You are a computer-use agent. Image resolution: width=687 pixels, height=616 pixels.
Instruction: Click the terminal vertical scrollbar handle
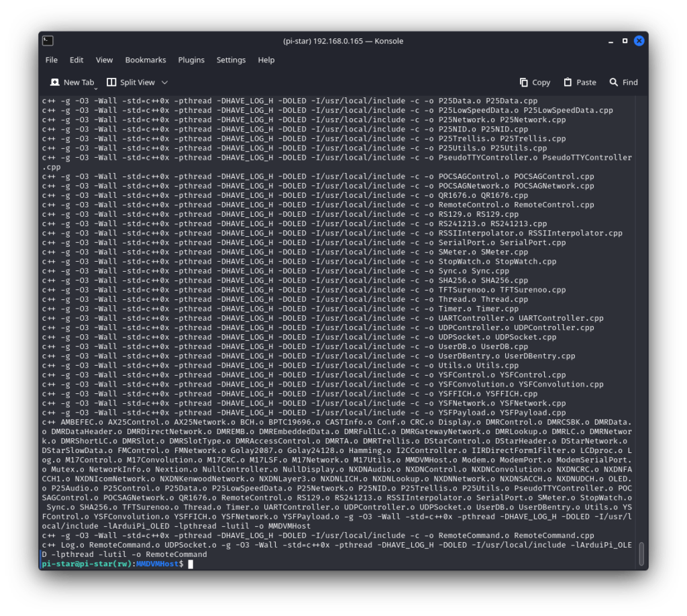(641, 554)
